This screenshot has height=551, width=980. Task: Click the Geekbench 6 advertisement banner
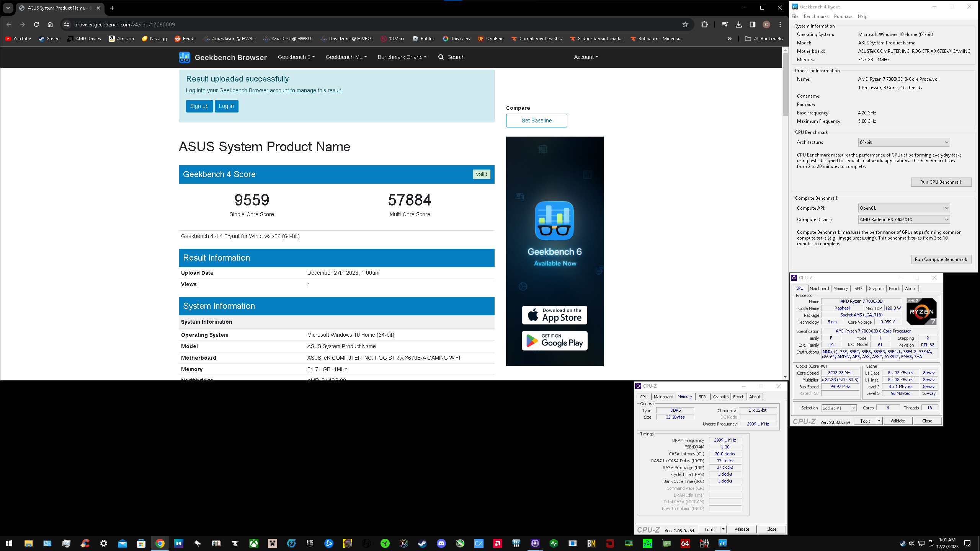pos(555,251)
